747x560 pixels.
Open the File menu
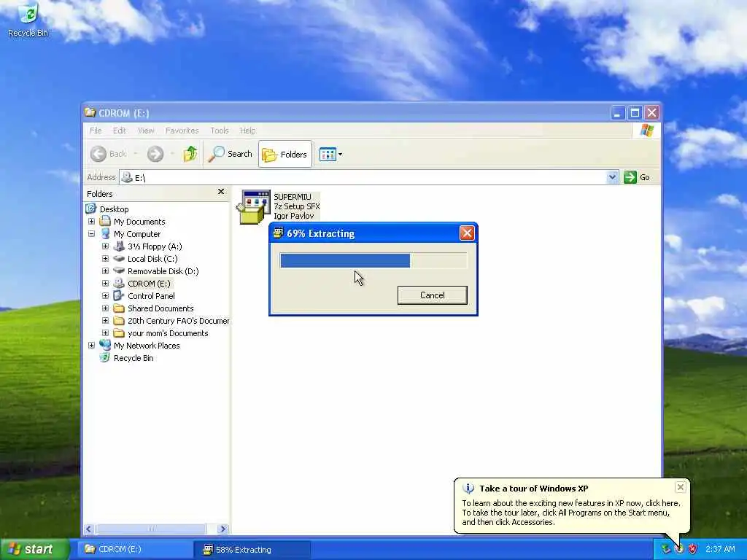96,131
